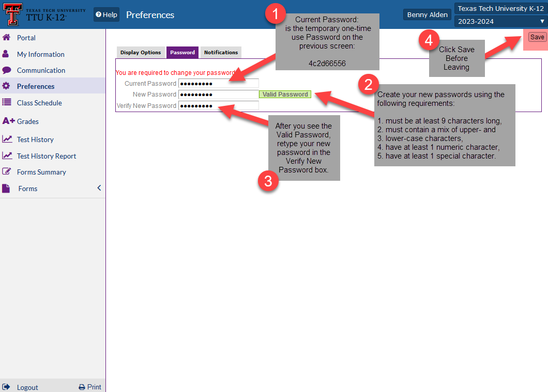548x392 pixels.
Task: Collapse the Forms sidebar item chevron
Action: tap(99, 188)
